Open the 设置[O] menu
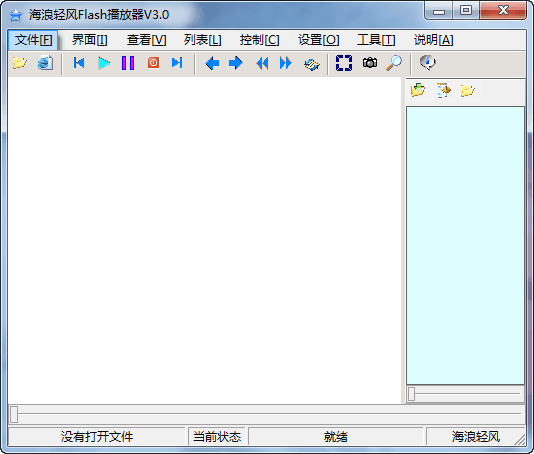 [319, 40]
